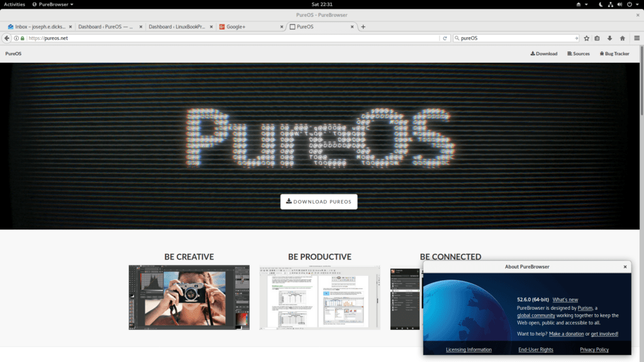Click the PureOS site brand link
Screen dimensions: 644x362
[x=14, y=54]
